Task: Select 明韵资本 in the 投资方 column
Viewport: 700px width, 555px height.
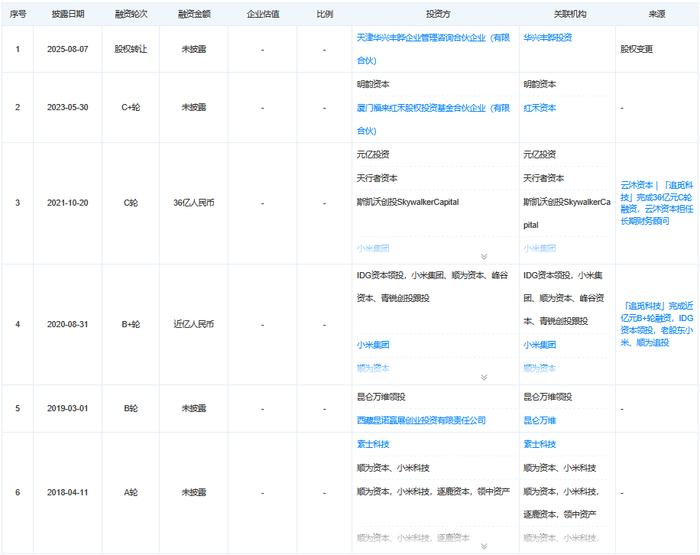Action: point(373,84)
